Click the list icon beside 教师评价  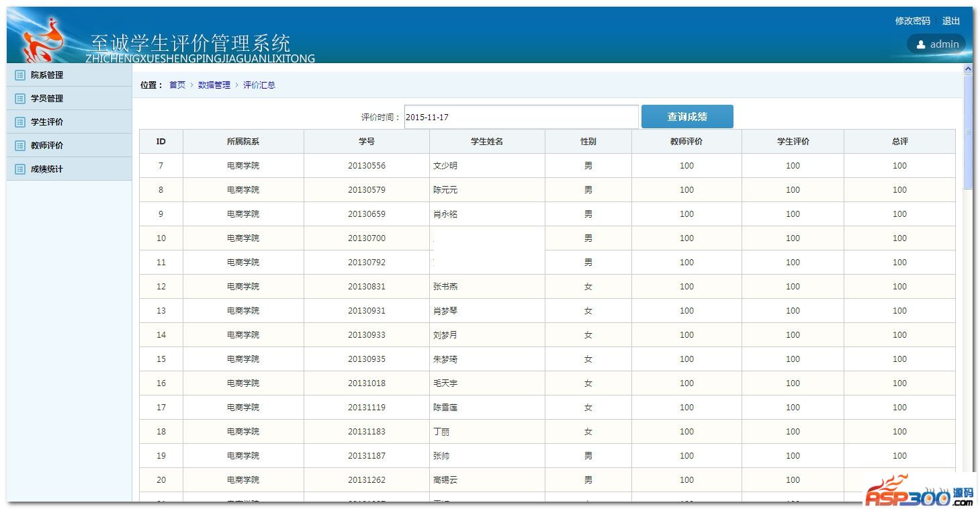(x=20, y=146)
